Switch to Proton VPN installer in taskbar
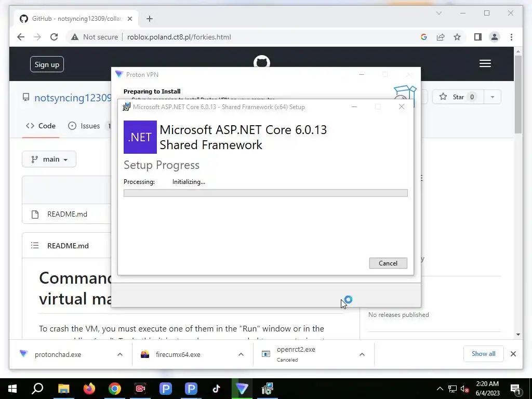532x399 pixels. pyautogui.click(x=242, y=389)
